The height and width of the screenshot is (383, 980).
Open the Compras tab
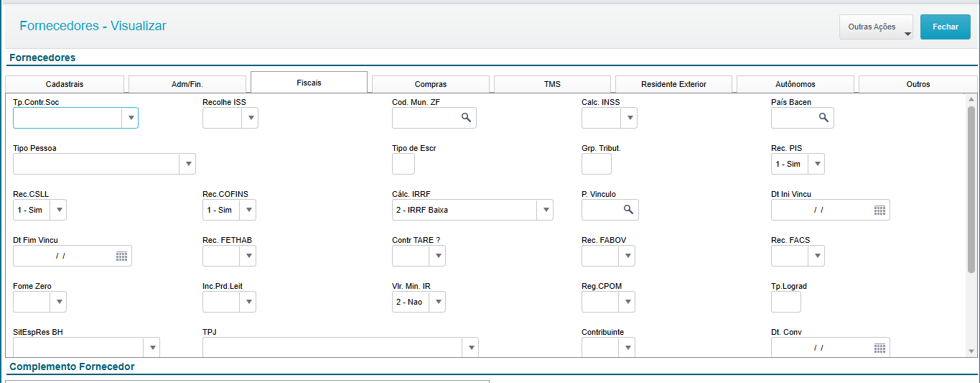tap(431, 84)
